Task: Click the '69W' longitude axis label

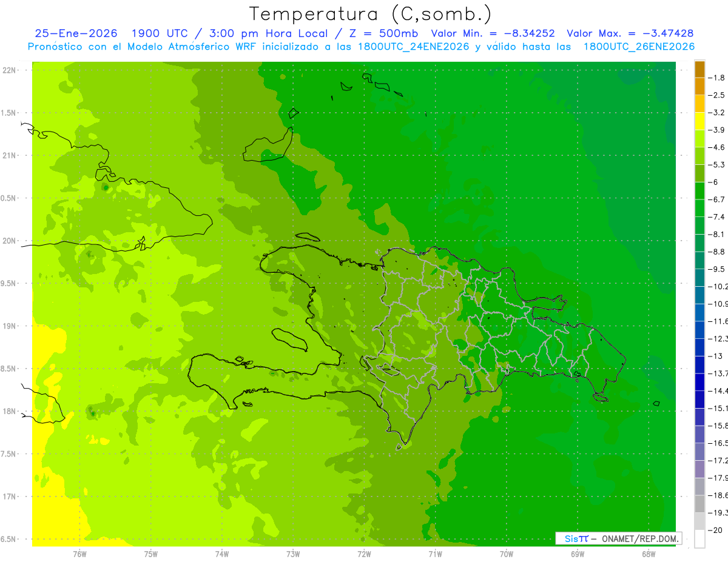Action: click(577, 554)
